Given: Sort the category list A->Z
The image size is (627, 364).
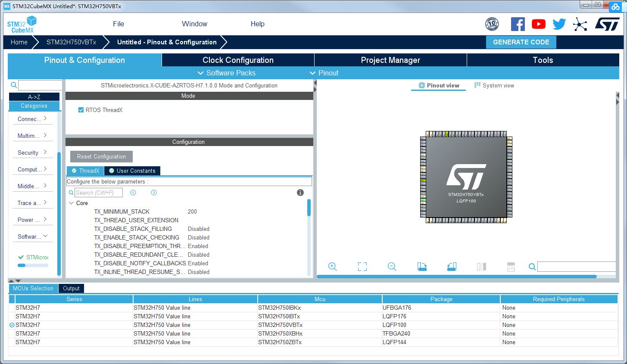Looking at the screenshot, I should (x=34, y=97).
